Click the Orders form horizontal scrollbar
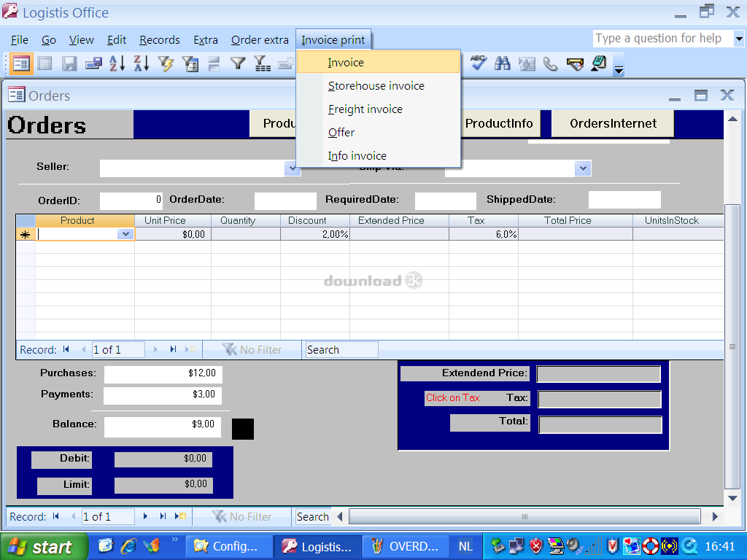 click(525, 516)
